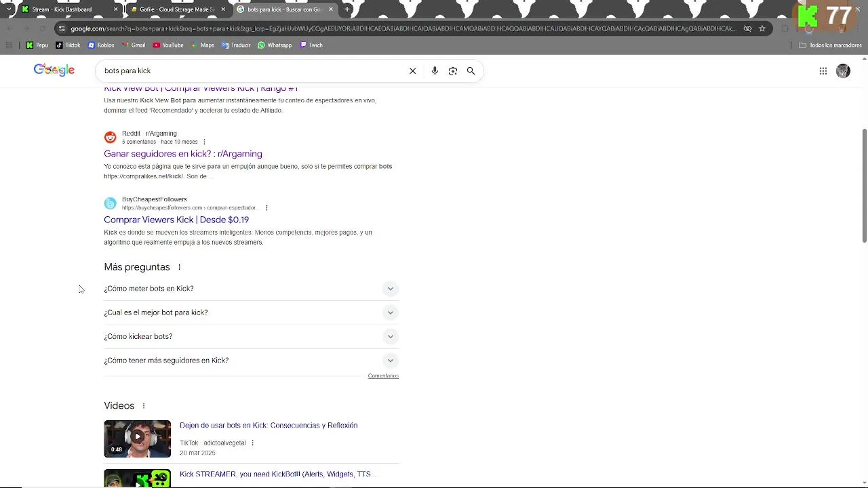
Task: Open the tab search dropdown arrow
Action: tap(9, 9)
